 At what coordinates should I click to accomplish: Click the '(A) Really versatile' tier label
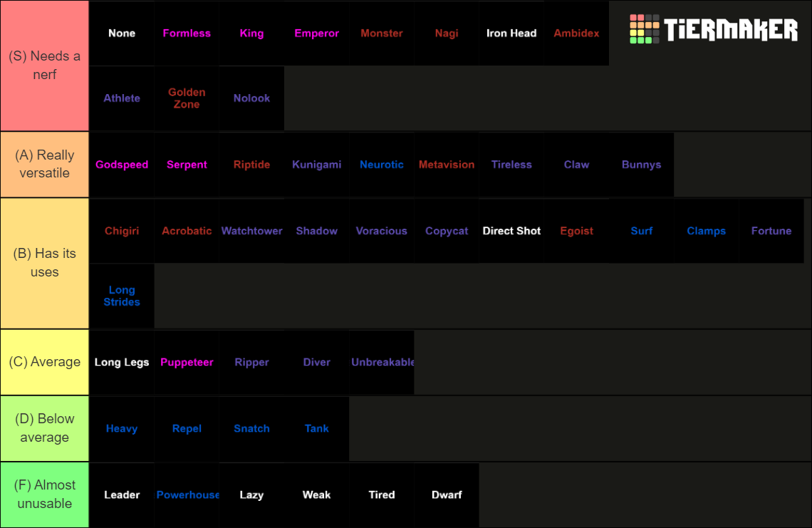pyautogui.click(x=44, y=165)
